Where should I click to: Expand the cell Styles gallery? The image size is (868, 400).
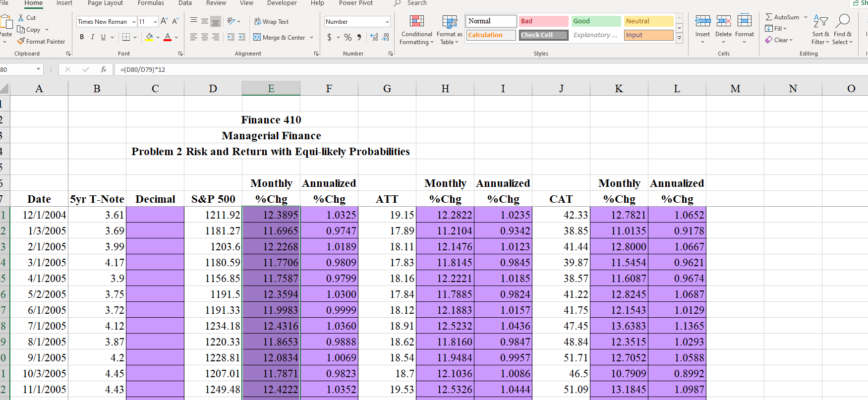[680, 38]
